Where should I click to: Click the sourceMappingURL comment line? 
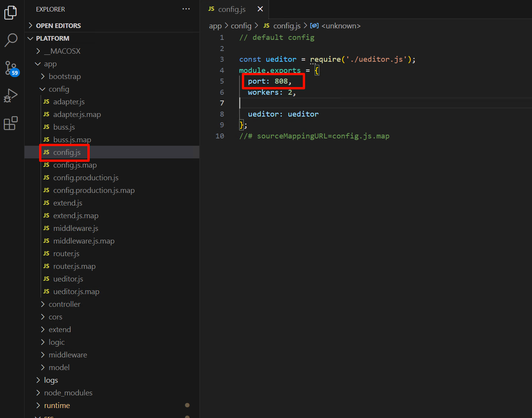pos(314,136)
